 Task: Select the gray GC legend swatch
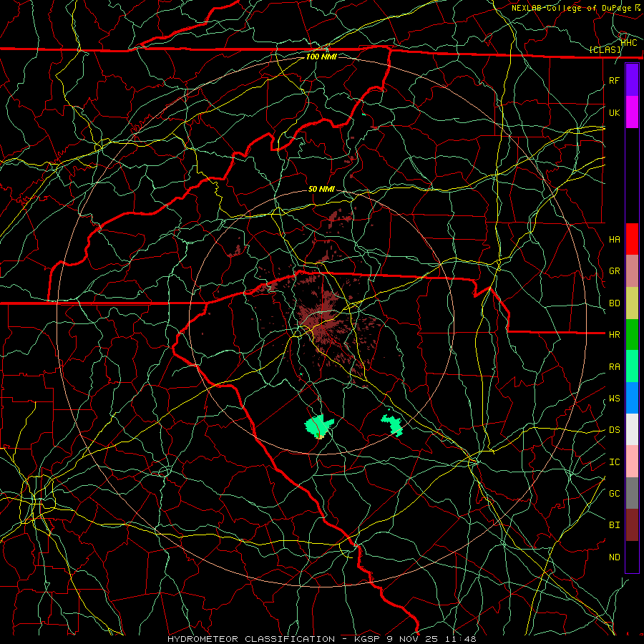(632, 493)
